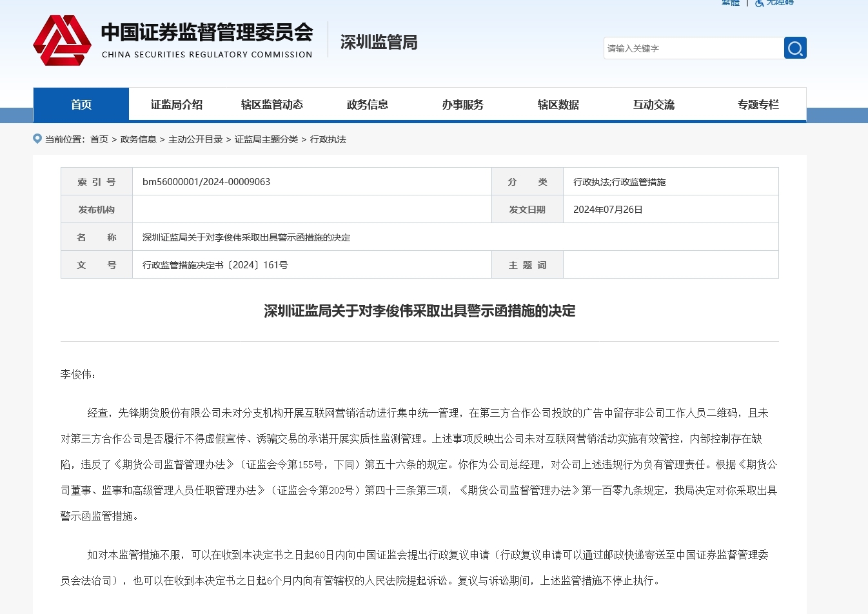The height and width of the screenshot is (614, 868).
Task: Click the CHINA SECURITIES REGULATORY COMMISSION text
Action: [x=207, y=55]
